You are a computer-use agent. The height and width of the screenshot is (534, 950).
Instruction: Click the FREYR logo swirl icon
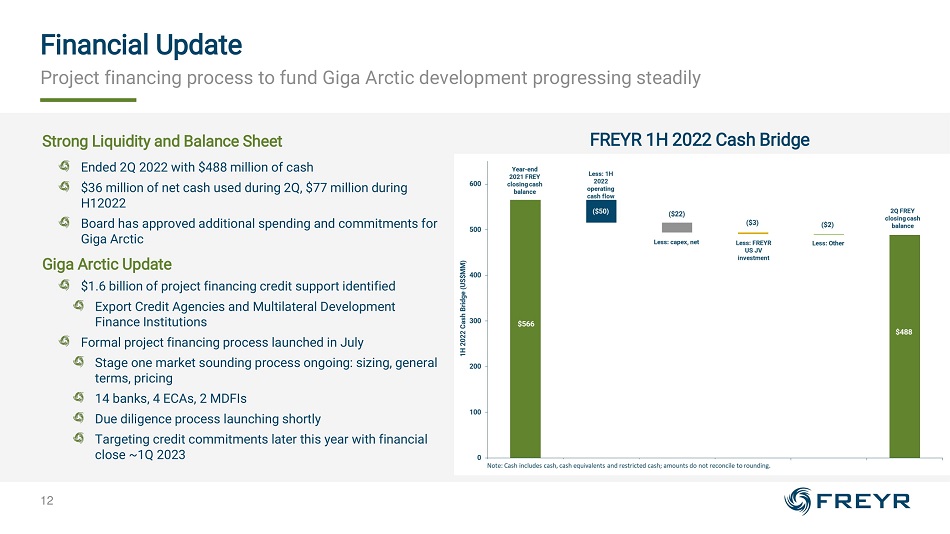(803, 499)
